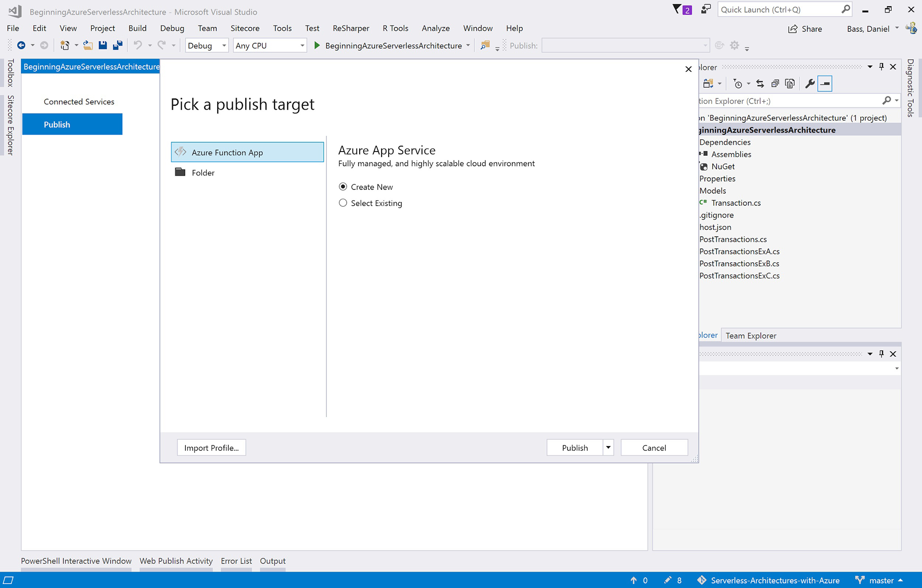Select Transaction.cs in Solution Explorer
The width and height of the screenshot is (922, 588).
[x=736, y=203]
